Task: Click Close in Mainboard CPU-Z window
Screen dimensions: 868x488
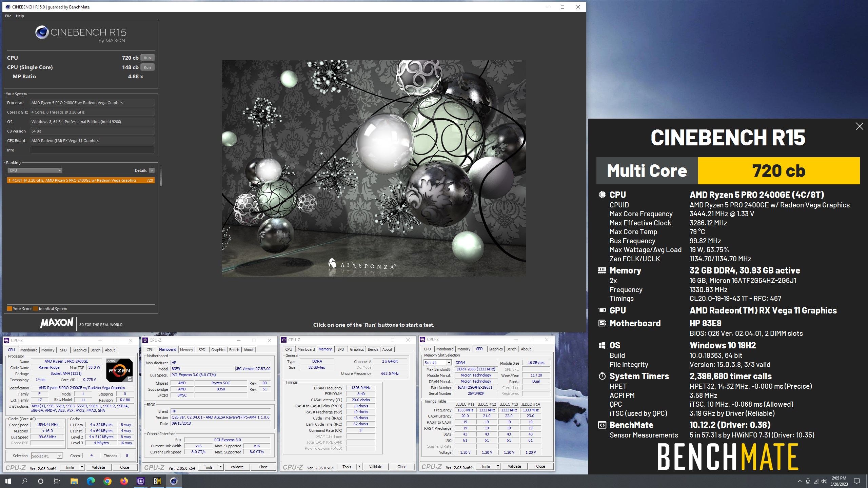Action: (263, 467)
